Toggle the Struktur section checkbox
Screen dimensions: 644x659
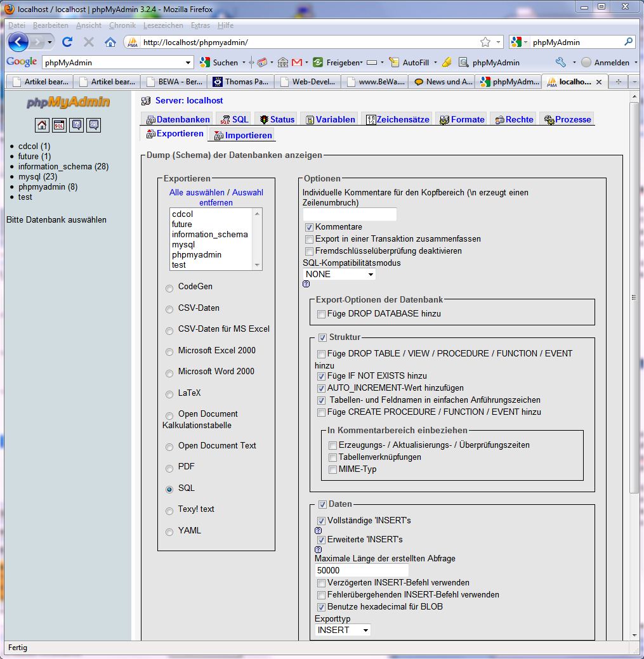tap(323, 337)
